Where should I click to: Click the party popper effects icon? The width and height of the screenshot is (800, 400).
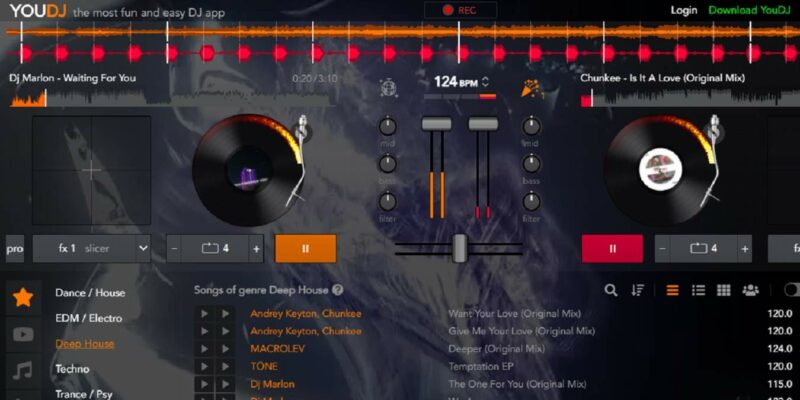[531, 88]
